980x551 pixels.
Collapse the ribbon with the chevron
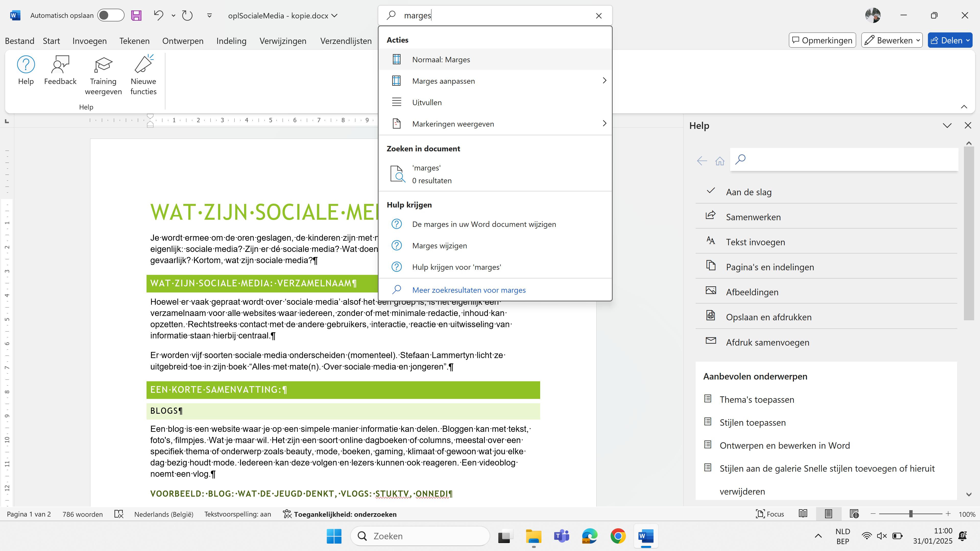click(x=964, y=107)
